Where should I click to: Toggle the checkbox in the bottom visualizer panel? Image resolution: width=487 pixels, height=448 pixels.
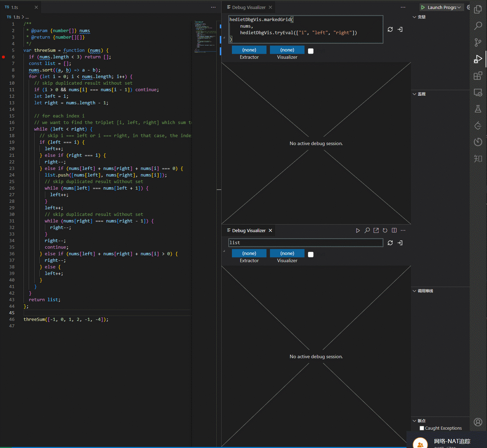[x=311, y=255]
